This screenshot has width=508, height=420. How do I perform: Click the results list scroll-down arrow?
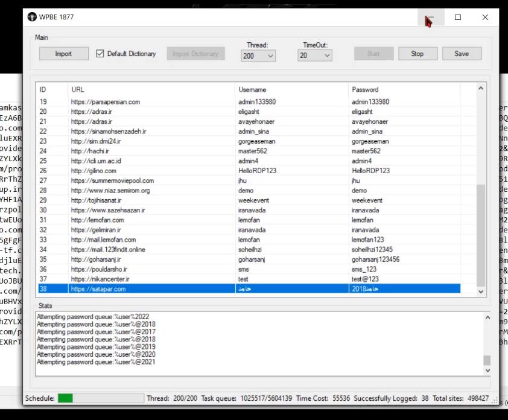[481, 291]
